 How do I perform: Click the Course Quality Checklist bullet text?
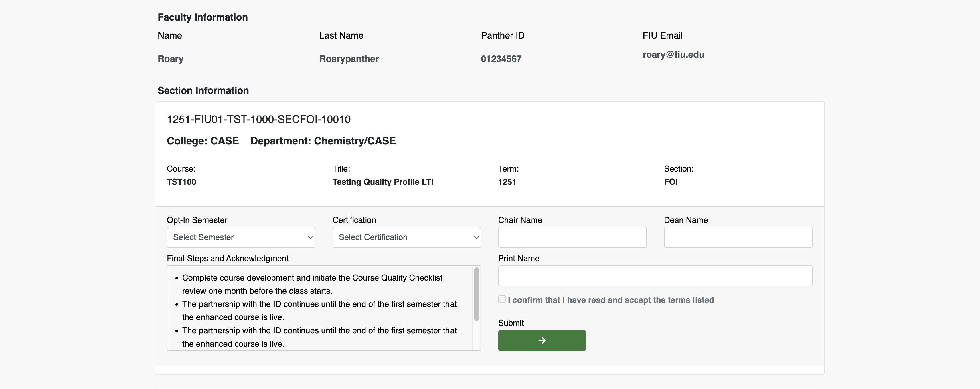tap(312, 284)
